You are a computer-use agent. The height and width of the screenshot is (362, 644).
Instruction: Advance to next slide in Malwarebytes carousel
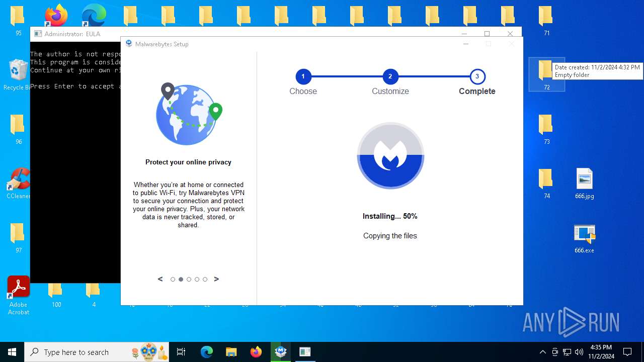[x=216, y=279]
